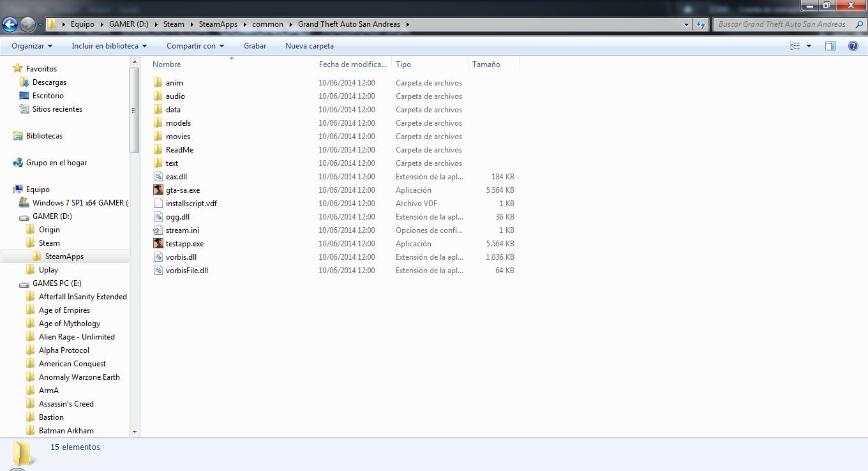Click GAMER (D:) in the address breadcrumb

pos(129,24)
